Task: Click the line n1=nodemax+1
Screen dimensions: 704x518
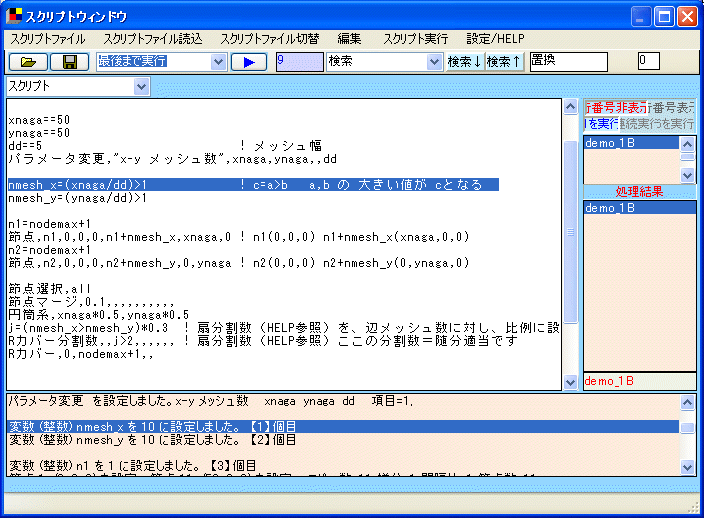Action: tap(49, 224)
